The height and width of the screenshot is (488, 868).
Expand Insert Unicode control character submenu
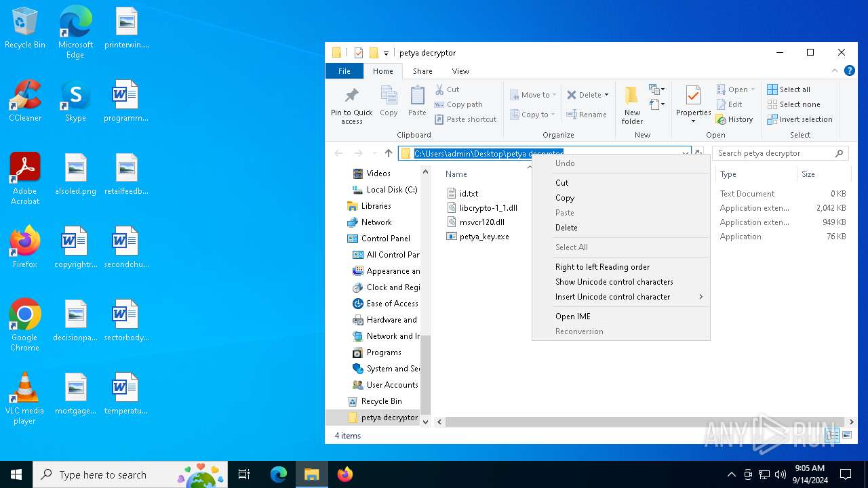[620, 297]
